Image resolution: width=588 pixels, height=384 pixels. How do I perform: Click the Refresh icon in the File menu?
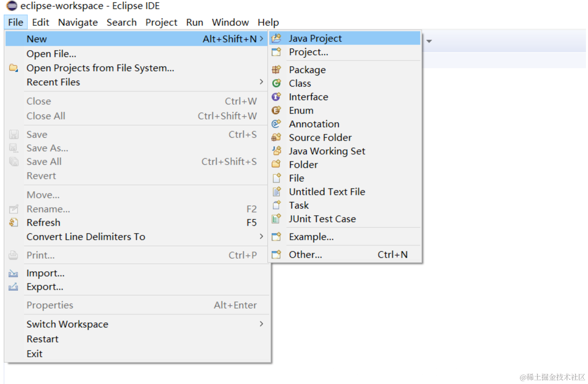(x=14, y=222)
